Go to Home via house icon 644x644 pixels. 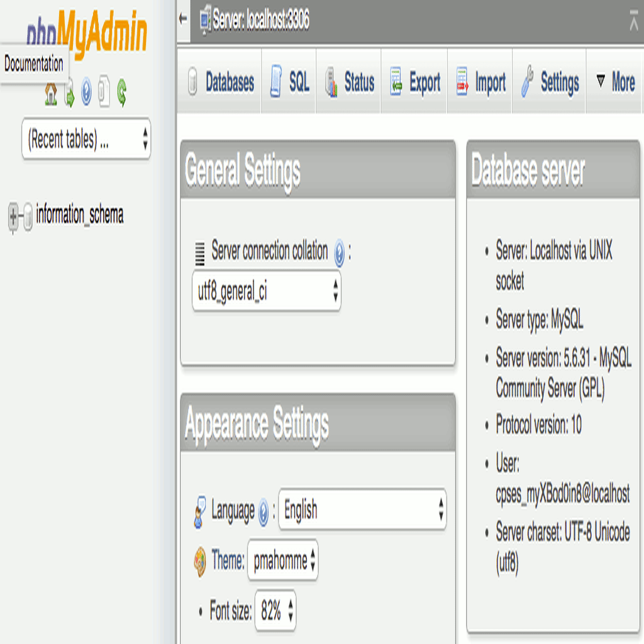pyautogui.click(x=51, y=94)
